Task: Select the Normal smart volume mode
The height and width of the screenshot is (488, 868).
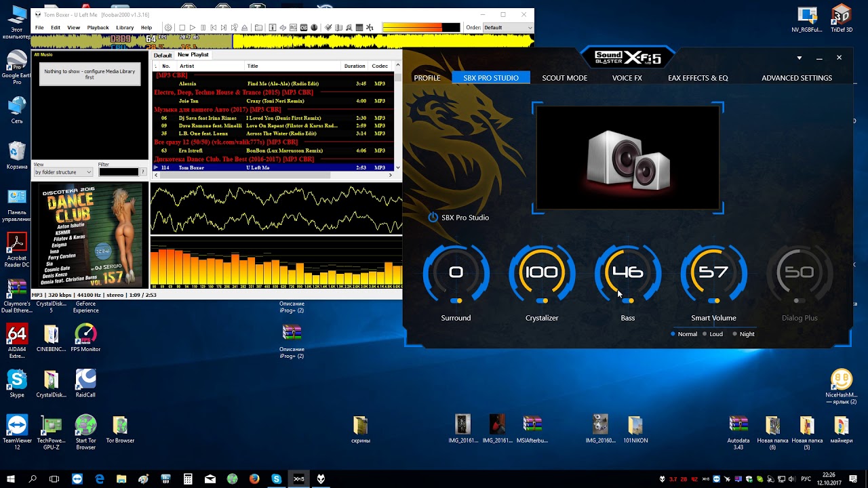Action: [x=684, y=334]
